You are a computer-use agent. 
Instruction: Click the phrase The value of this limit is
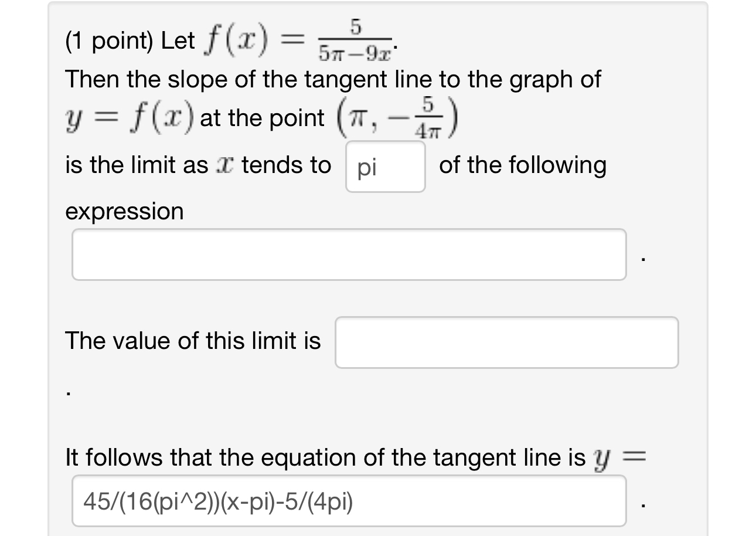point(192,340)
